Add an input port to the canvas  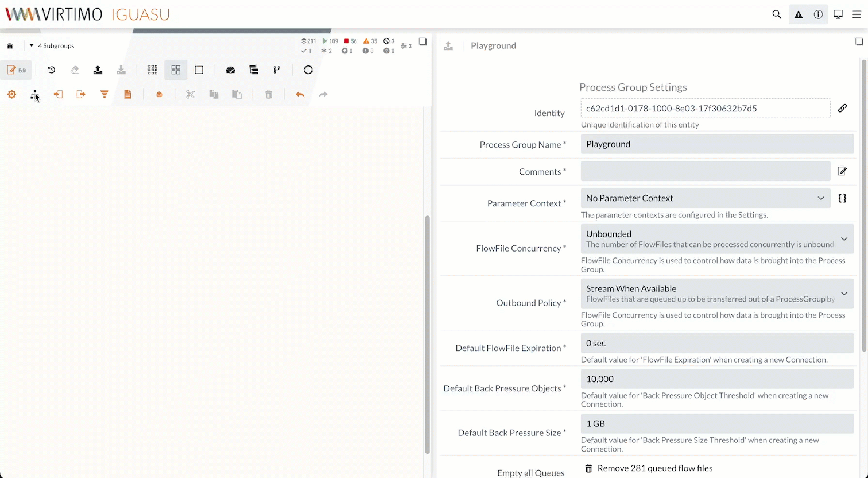(x=57, y=94)
